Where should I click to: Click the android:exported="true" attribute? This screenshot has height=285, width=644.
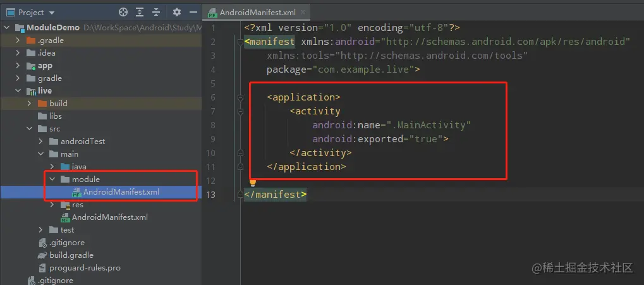coord(377,139)
